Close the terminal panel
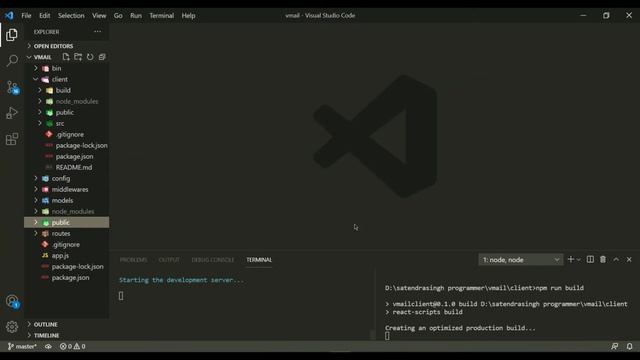The image size is (640, 360). (629, 259)
